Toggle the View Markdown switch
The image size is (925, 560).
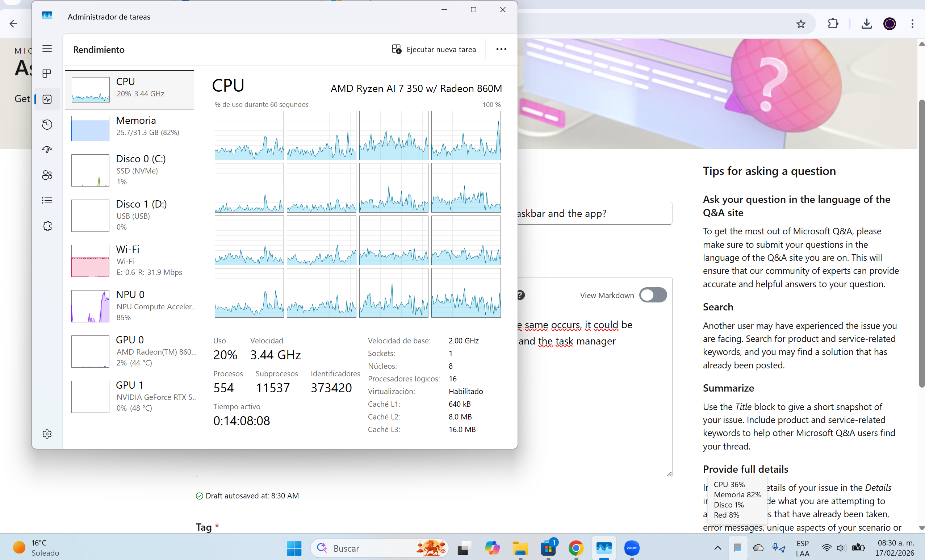coord(653,295)
